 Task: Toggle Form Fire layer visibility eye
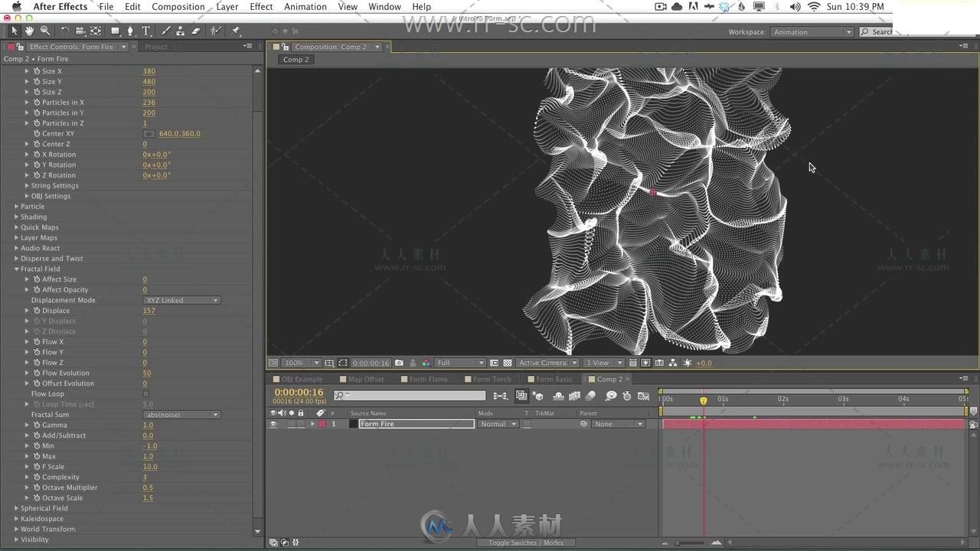(x=273, y=424)
